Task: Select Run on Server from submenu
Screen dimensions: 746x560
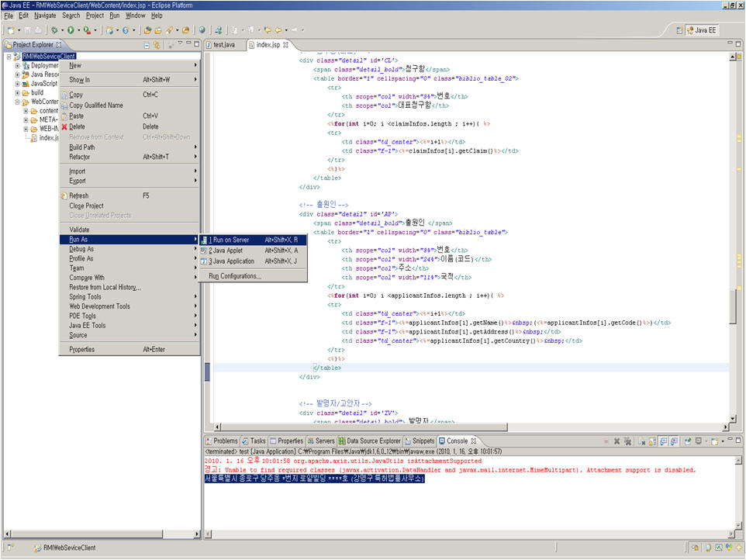Action: click(233, 240)
